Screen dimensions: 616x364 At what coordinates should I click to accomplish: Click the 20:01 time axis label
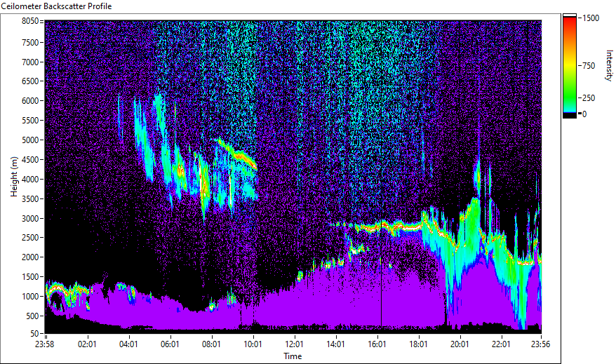[x=460, y=344]
